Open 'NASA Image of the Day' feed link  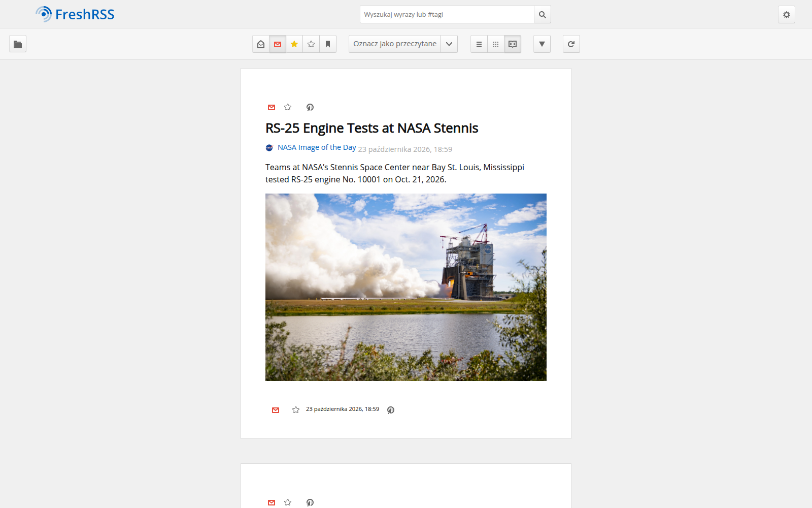point(317,147)
